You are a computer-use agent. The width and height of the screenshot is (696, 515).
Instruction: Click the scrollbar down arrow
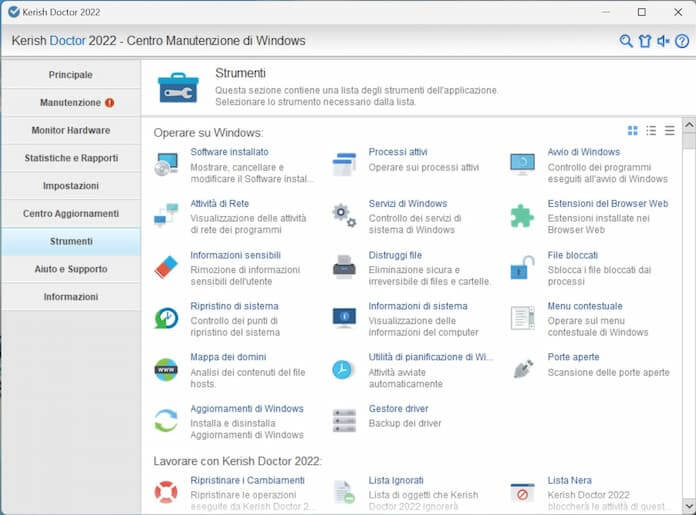point(689,505)
